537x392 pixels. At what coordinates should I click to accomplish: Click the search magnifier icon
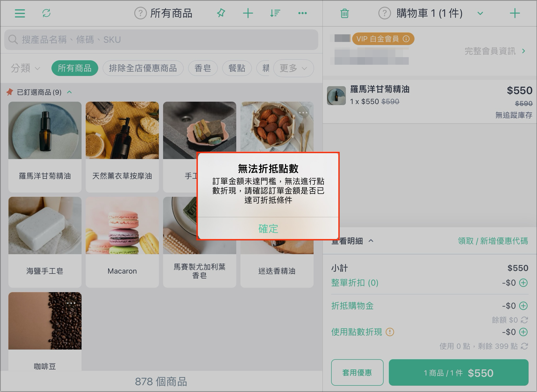[13, 40]
